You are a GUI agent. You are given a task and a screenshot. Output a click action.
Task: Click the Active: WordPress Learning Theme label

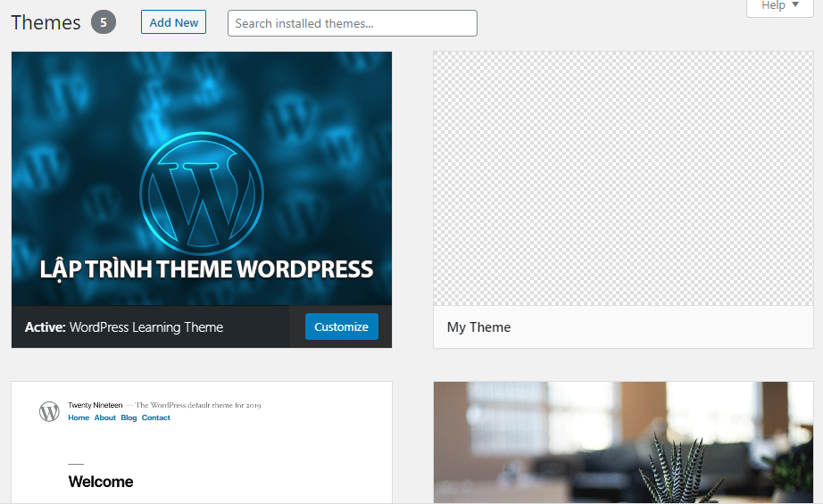(124, 327)
